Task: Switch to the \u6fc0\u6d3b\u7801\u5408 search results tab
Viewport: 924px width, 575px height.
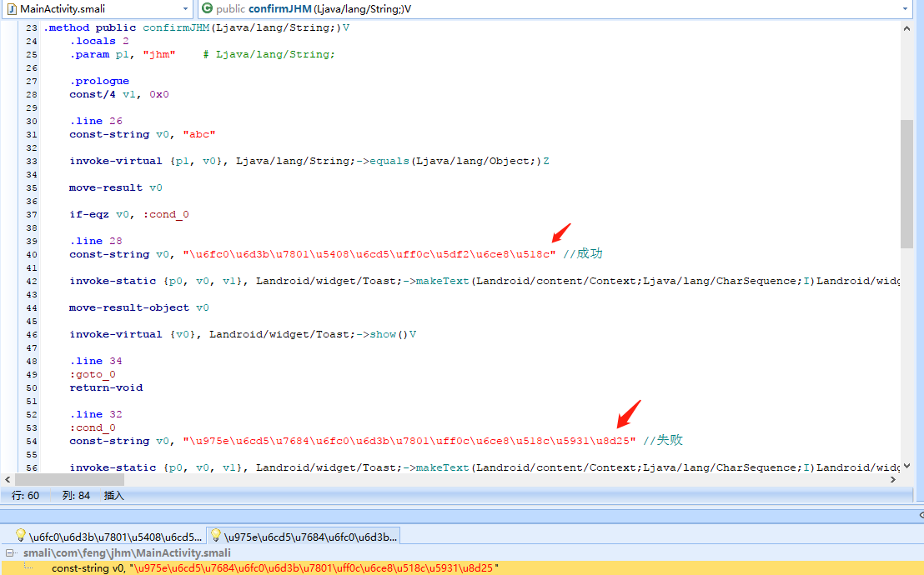Action: coord(109,536)
